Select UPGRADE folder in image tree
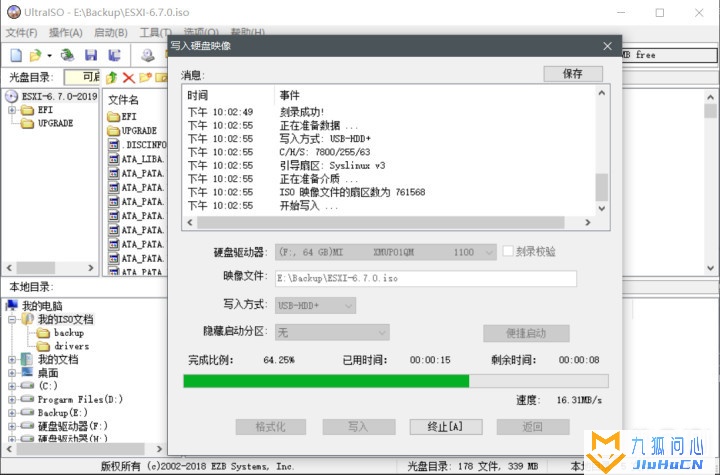Screen dimensions: 720x475 tap(55, 124)
